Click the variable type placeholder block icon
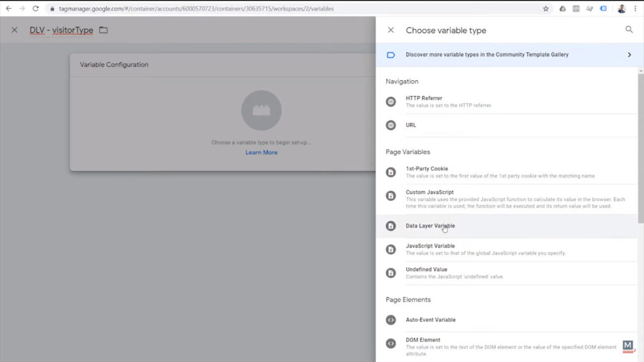This screenshot has height=362, width=644. [261, 111]
